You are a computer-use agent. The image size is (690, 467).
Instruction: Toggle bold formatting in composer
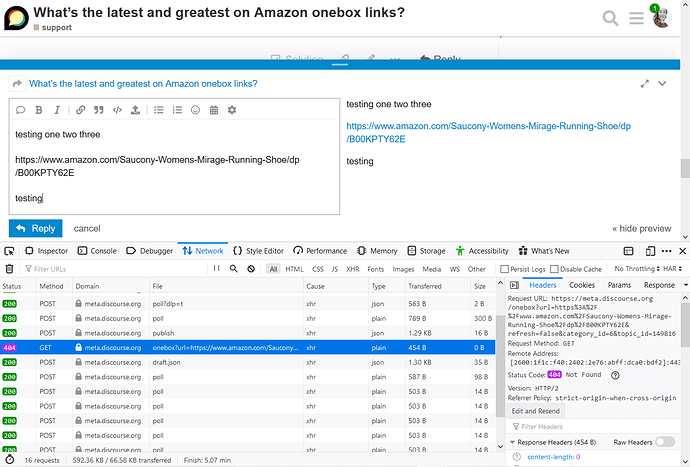point(39,110)
